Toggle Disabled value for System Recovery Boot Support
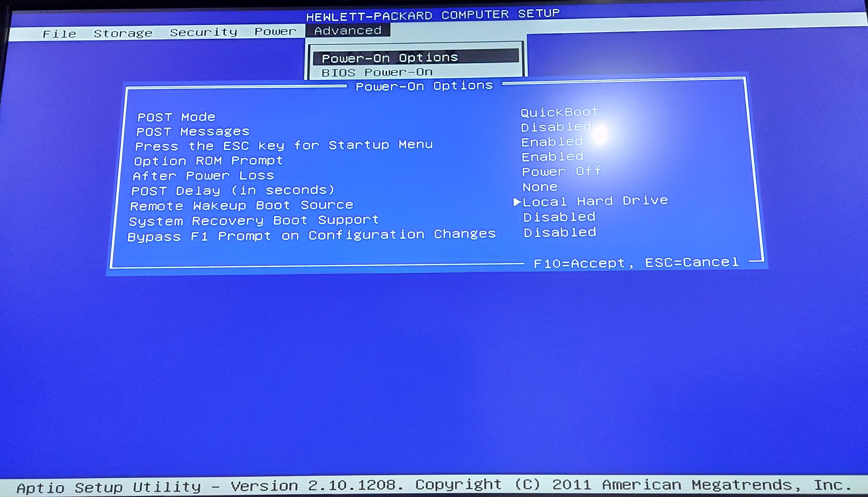The width and height of the screenshot is (868, 497). (560, 217)
